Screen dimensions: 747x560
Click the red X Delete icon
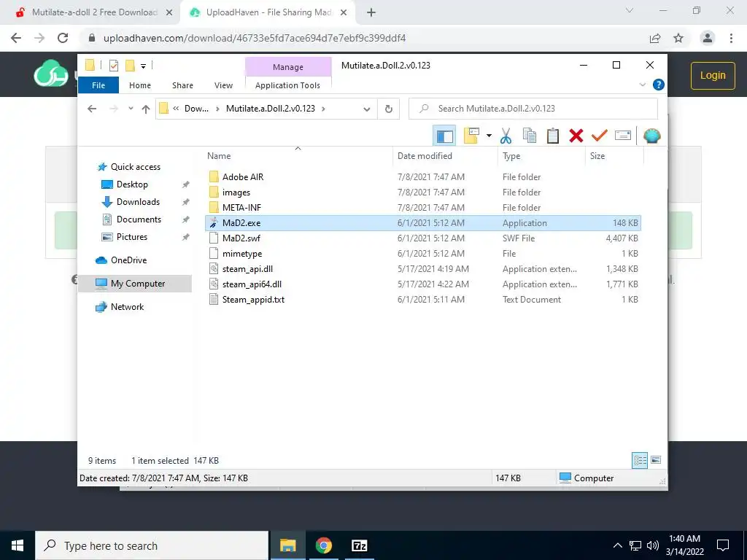576,136
